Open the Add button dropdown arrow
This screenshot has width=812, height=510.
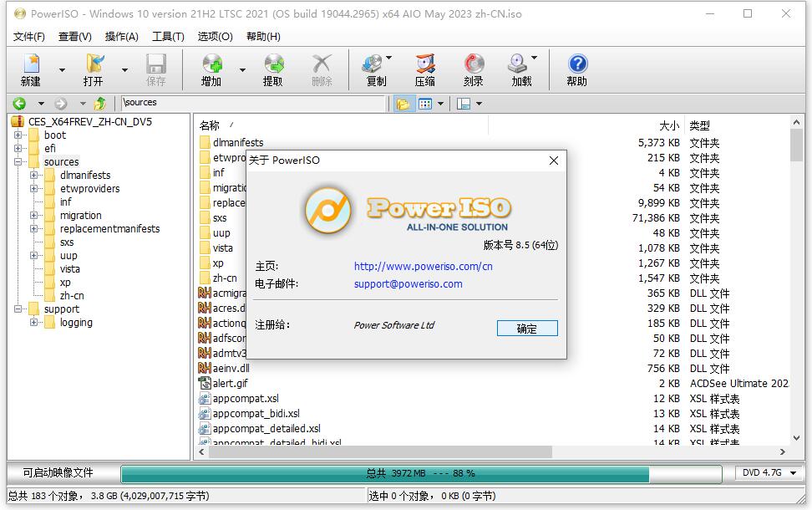click(242, 70)
